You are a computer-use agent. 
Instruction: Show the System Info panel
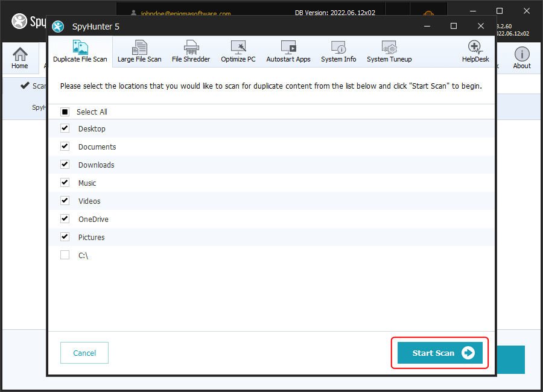click(x=338, y=51)
